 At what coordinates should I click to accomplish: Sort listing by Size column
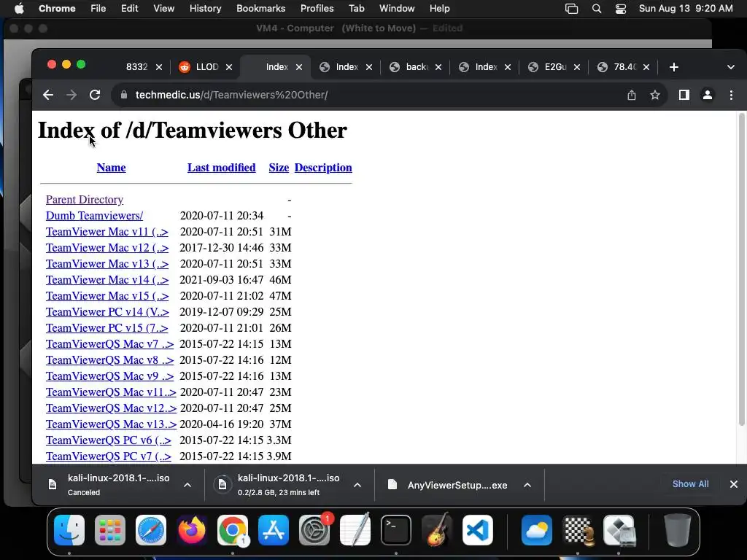279,168
